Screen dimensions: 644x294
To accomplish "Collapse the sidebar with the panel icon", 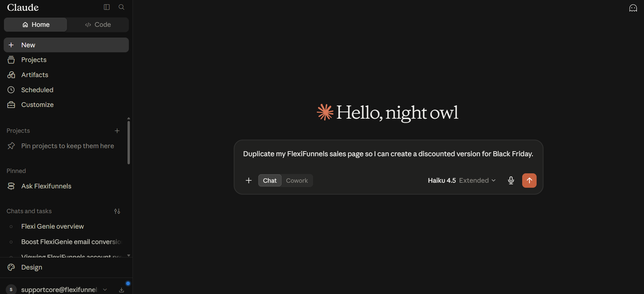I will pos(107,7).
